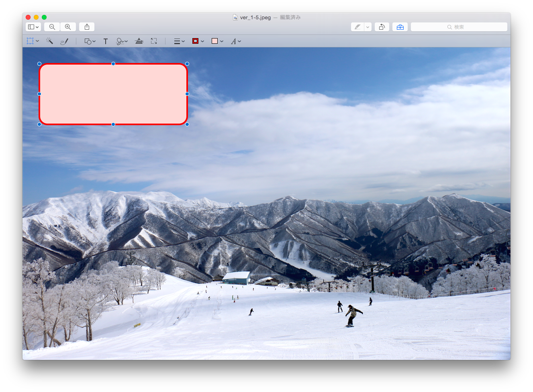Click the 検索 search field

tap(459, 27)
